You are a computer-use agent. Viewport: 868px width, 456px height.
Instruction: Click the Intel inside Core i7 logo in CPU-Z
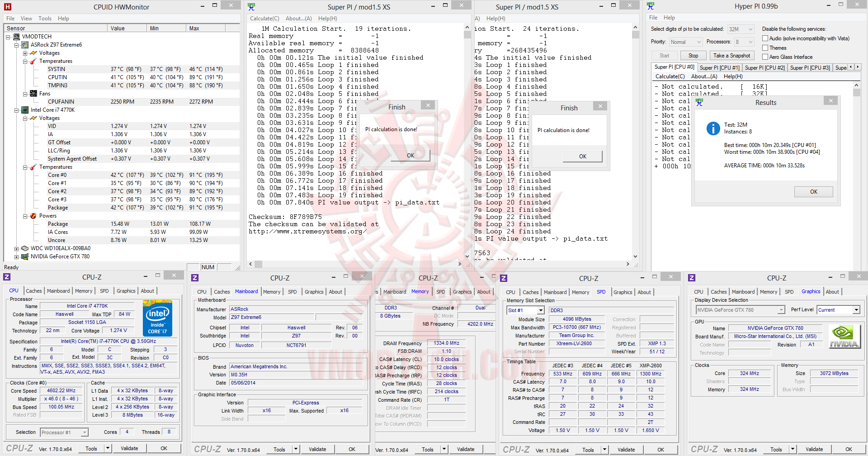pyautogui.click(x=157, y=318)
